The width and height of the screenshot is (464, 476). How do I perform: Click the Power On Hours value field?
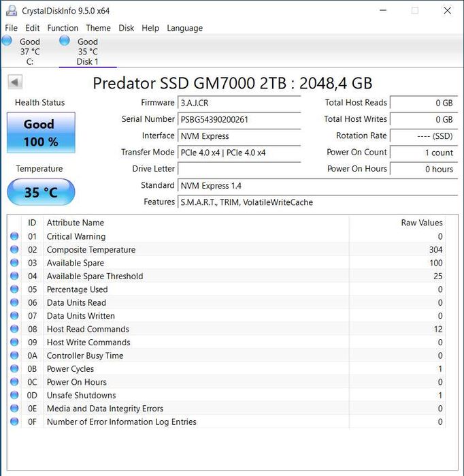424,169
